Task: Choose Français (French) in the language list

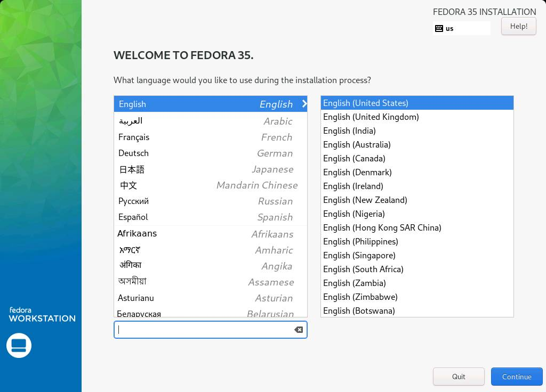Action: [210, 137]
